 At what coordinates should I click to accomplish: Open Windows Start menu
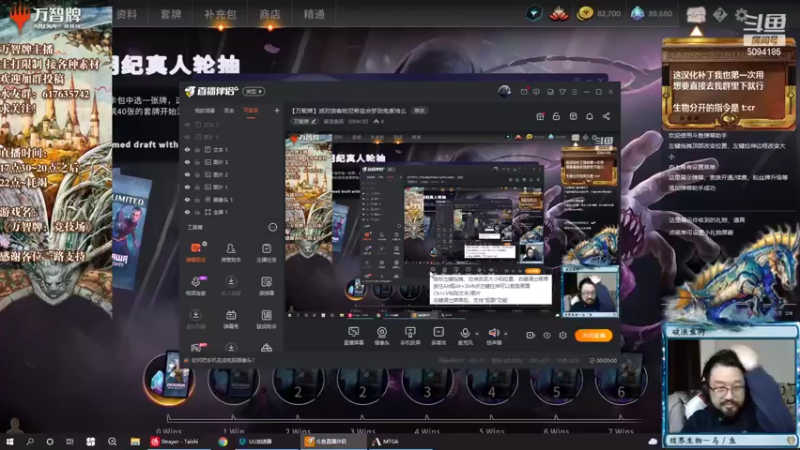click(x=10, y=441)
